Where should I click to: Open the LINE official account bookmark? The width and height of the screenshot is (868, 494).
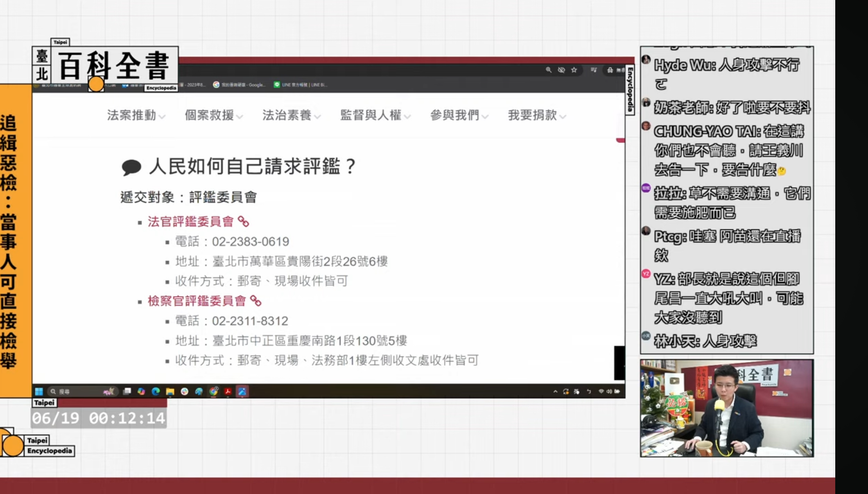click(x=301, y=85)
